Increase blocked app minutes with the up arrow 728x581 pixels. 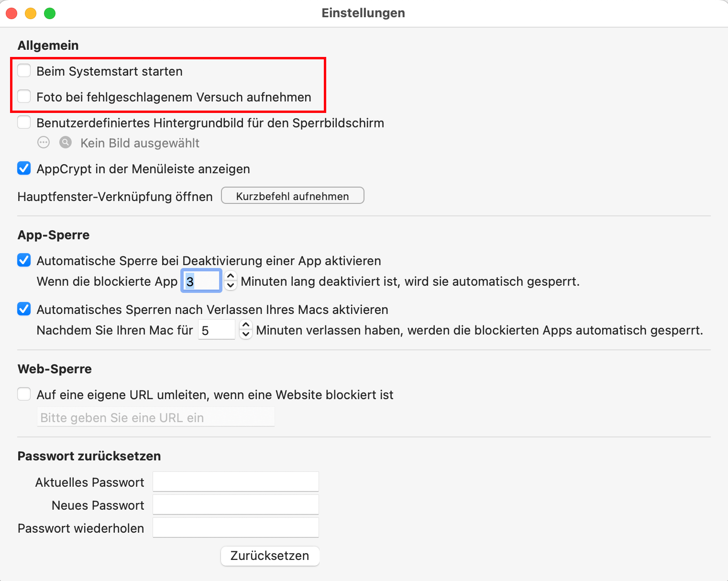tap(231, 277)
